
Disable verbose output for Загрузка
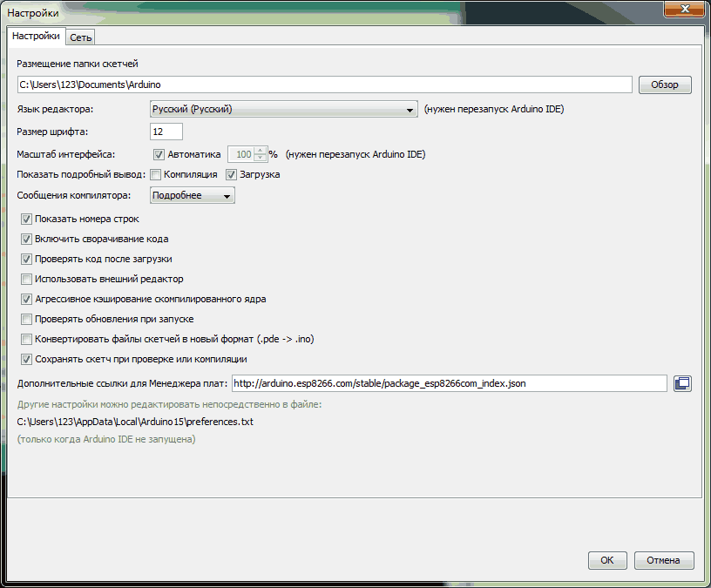(231, 174)
